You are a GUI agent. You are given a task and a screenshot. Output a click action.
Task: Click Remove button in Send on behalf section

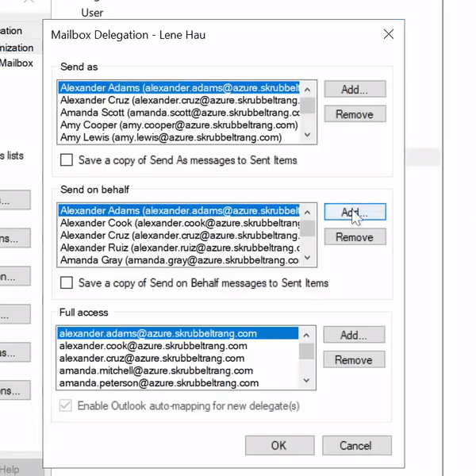[x=355, y=236]
